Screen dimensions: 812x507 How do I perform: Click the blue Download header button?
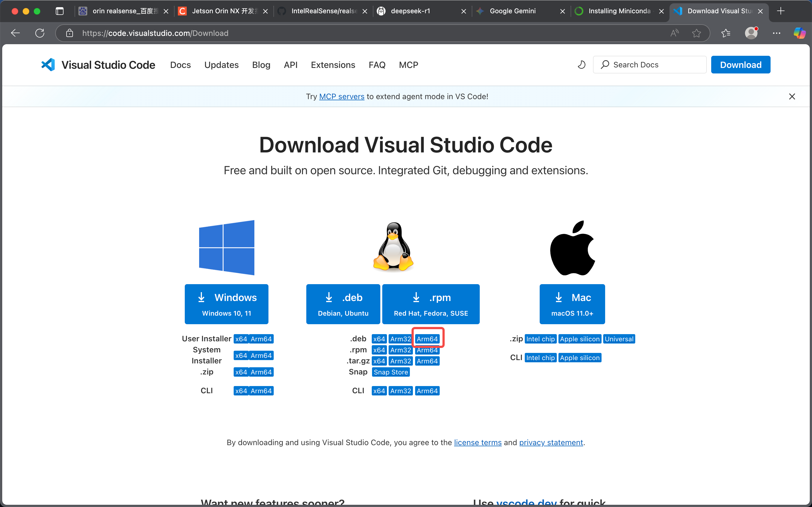point(740,65)
